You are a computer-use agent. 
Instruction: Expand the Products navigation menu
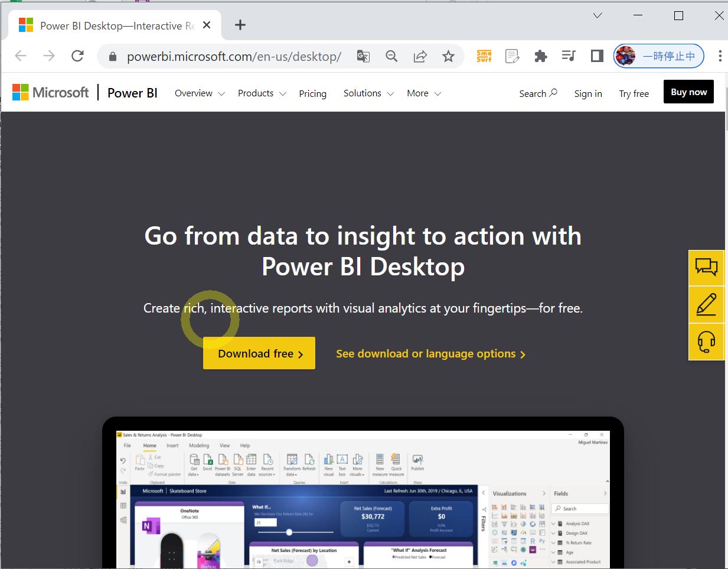pos(262,93)
